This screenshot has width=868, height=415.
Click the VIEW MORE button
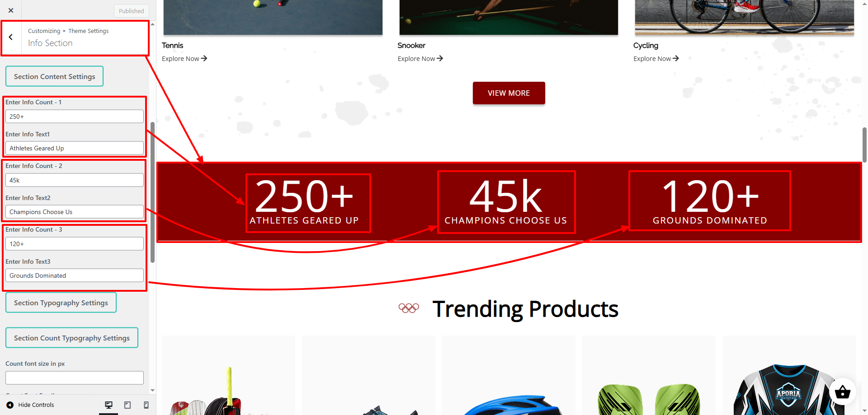point(509,93)
